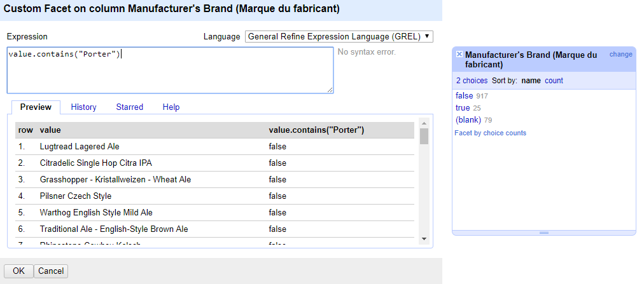Image resolution: width=644 pixels, height=284 pixels.
Task: Click Facet by choice counts link
Action: pyautogui.click(x=490, y=133)
